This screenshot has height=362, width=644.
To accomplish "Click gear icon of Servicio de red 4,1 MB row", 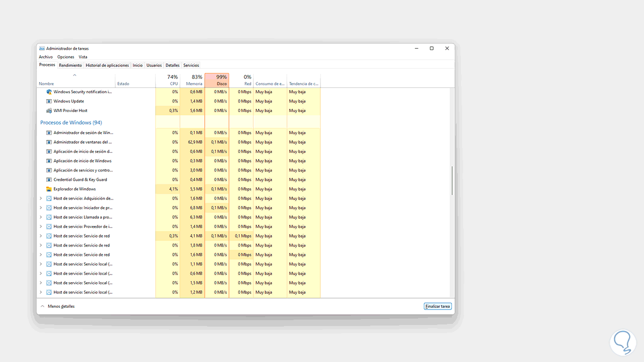I will click(49, 236).
